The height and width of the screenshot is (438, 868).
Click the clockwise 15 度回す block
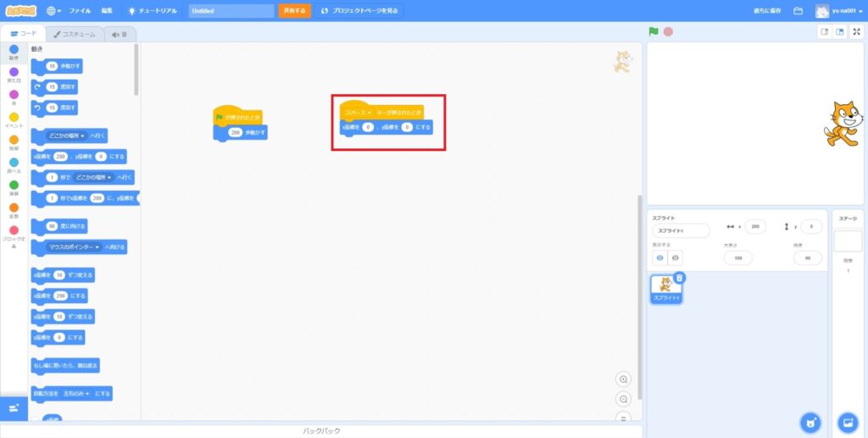(x=54, y=87)
